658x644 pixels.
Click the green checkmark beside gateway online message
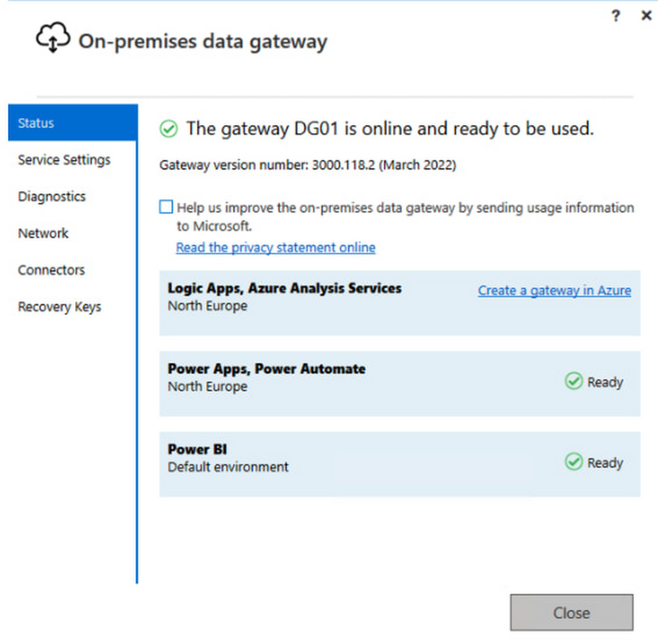coord(169,130)
